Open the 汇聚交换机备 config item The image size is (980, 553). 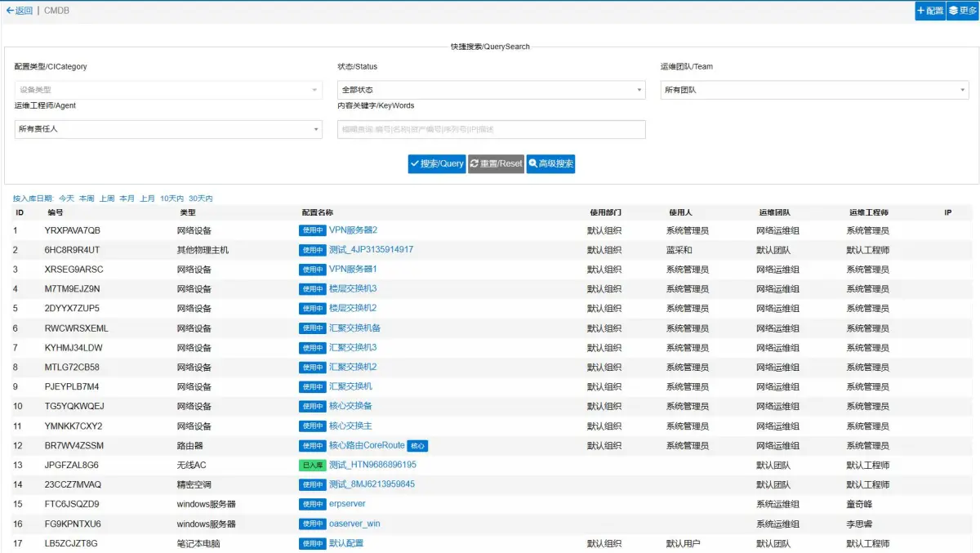click(x=354, y=328)
